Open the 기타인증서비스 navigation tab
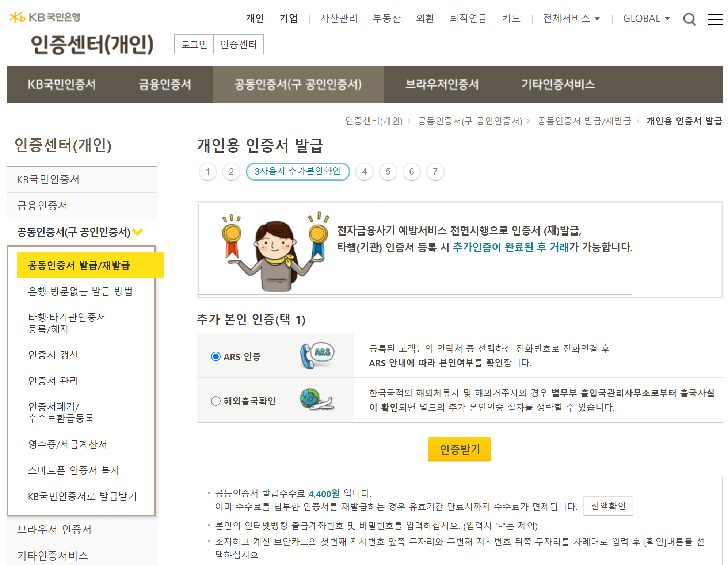Viewport: 728px width, 565px height. click(x=558, y=84)
